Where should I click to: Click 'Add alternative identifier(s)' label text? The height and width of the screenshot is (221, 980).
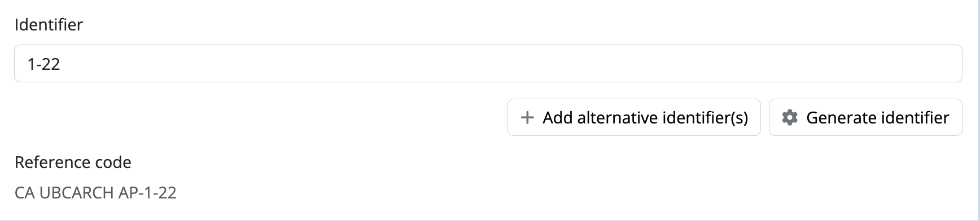coord(645,118)
